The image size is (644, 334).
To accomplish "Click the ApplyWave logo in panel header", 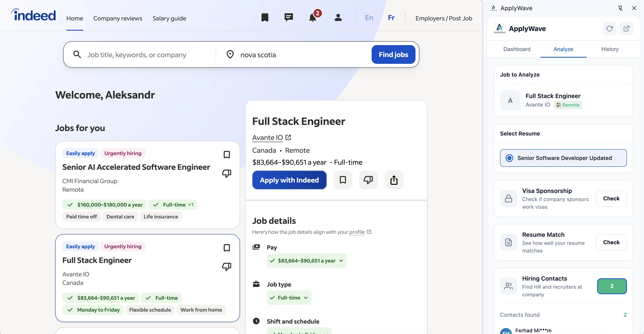I will [x=500, y=29].
